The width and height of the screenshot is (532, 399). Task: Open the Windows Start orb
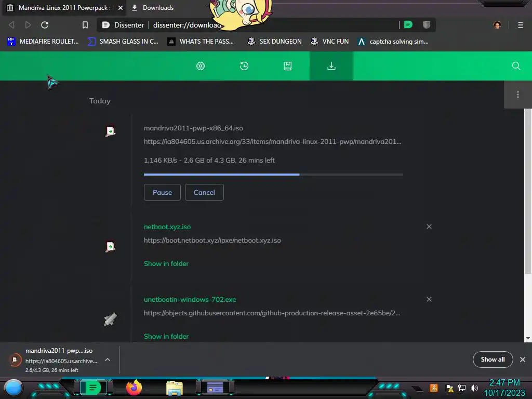[14, 388]
